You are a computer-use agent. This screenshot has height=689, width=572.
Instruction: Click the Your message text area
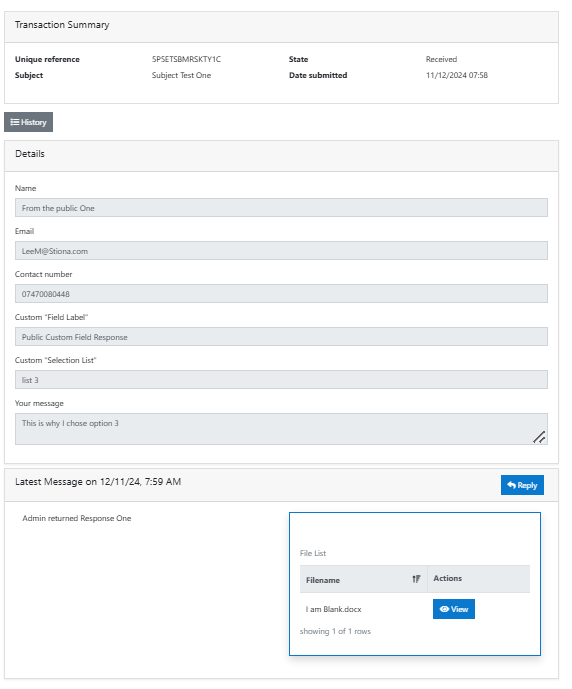281,429
